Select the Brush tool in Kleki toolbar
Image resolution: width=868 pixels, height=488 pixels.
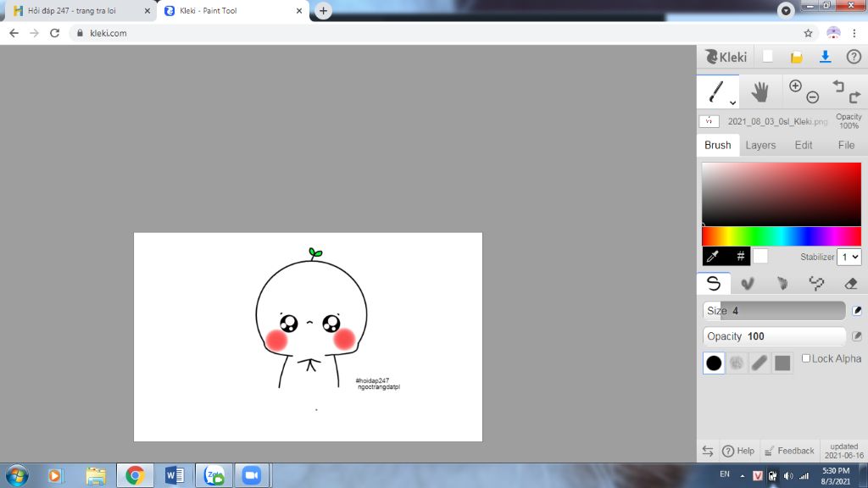[717, 91]
